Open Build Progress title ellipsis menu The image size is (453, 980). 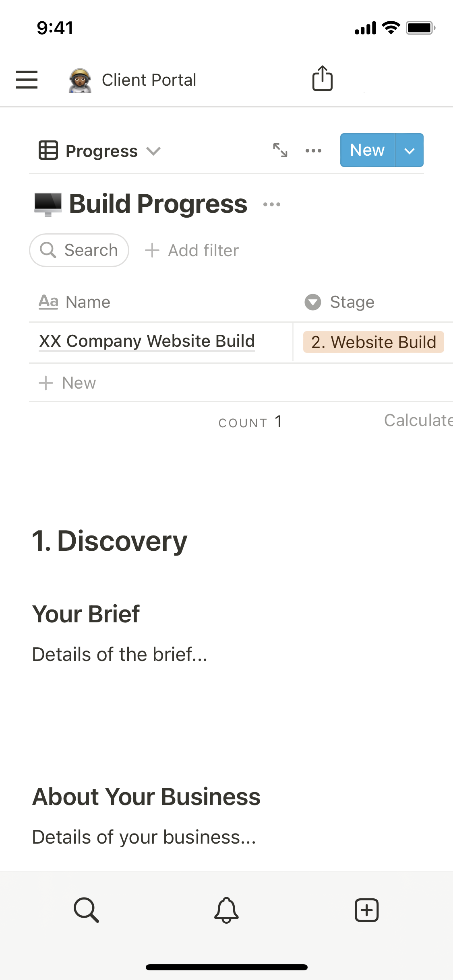272,204
